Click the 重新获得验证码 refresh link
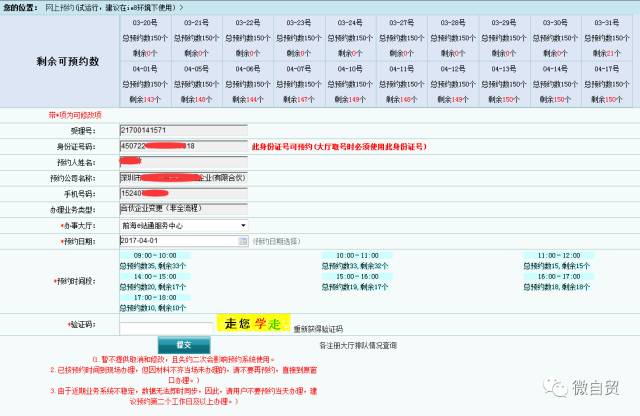Screen dimensions: 640x416 (x=318, y=328)
